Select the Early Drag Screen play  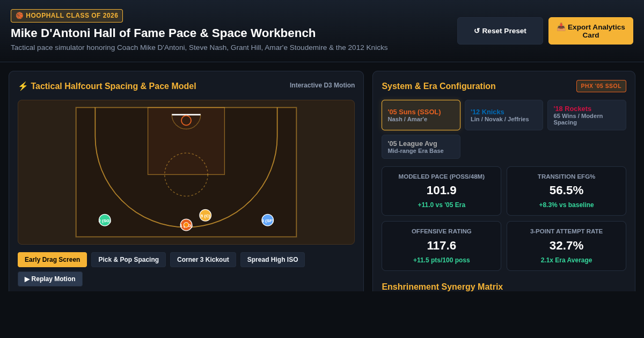click(52, 260)
